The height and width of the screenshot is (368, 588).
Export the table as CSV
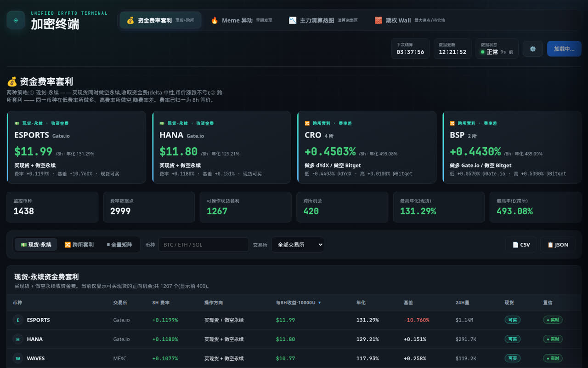[x=521, y=245]
